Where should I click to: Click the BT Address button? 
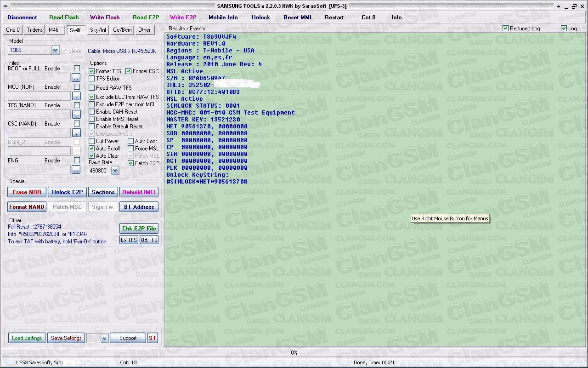click(x=139, y=207)
